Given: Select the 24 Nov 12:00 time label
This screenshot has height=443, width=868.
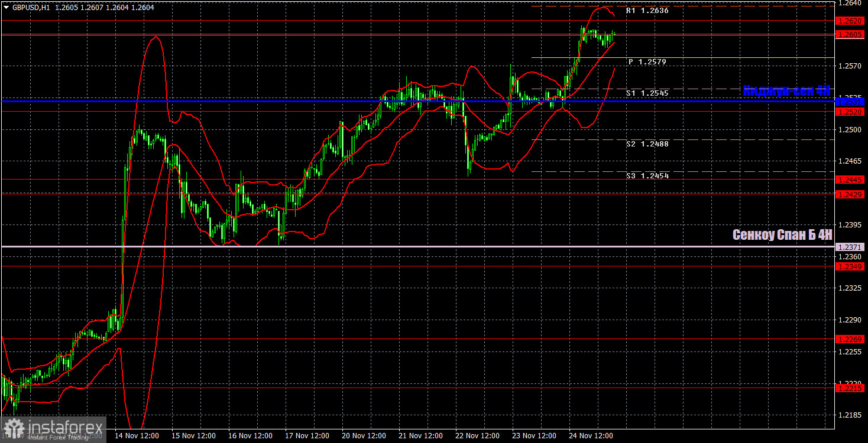Looking at the screenshot, I should tap(591, 436).
